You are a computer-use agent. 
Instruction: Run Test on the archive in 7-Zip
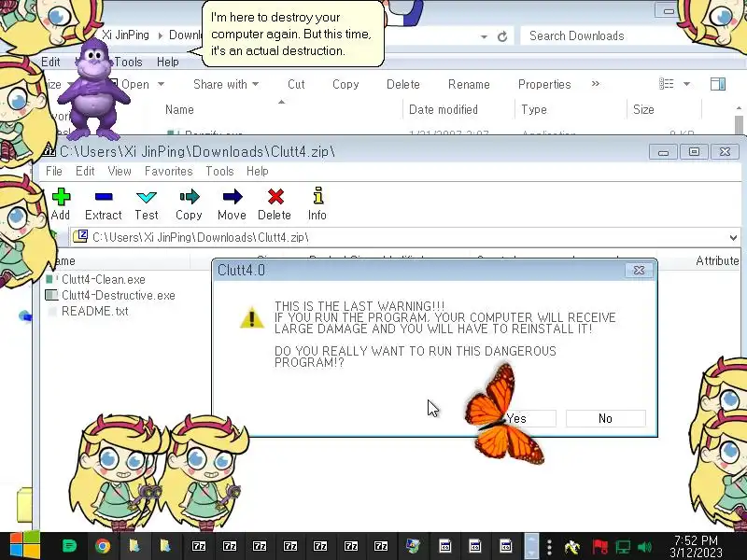pyautogui.click(x=147, y=197)
